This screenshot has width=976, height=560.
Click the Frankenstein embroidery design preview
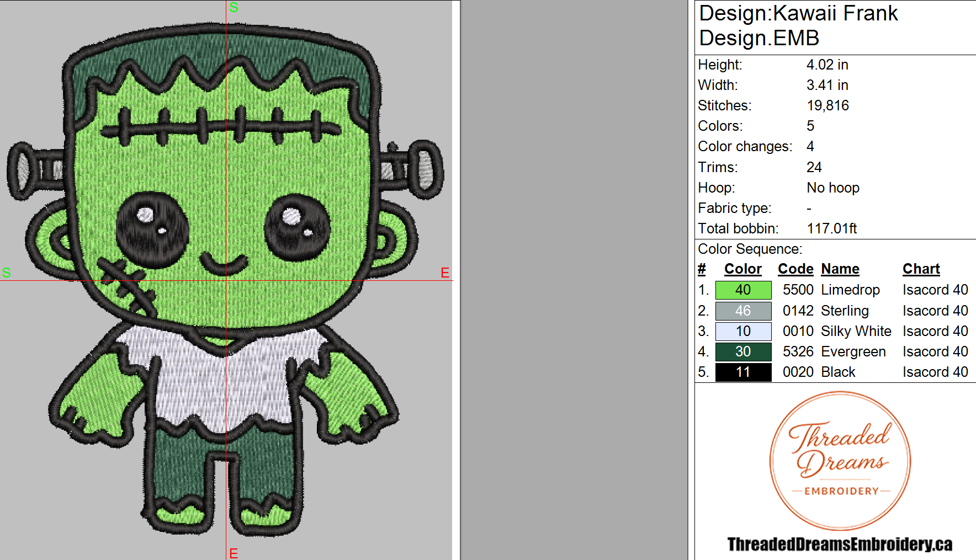pos(225,280)
